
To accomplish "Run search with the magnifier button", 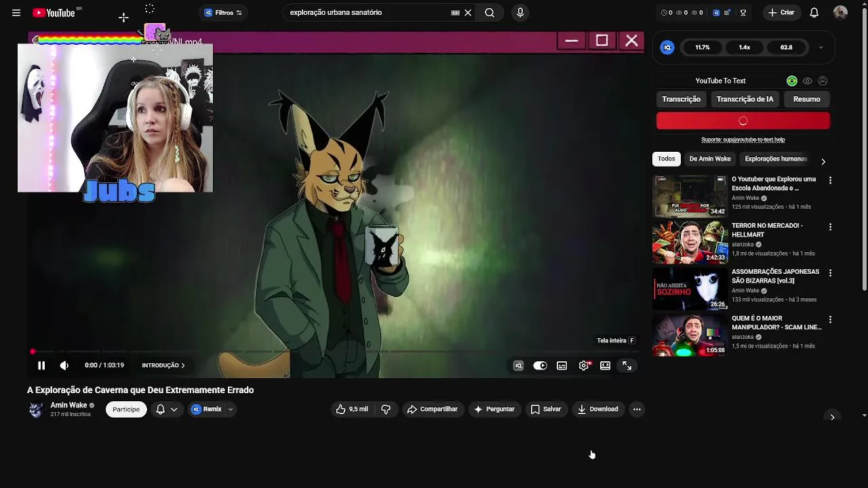I will (x=490, y=13).
